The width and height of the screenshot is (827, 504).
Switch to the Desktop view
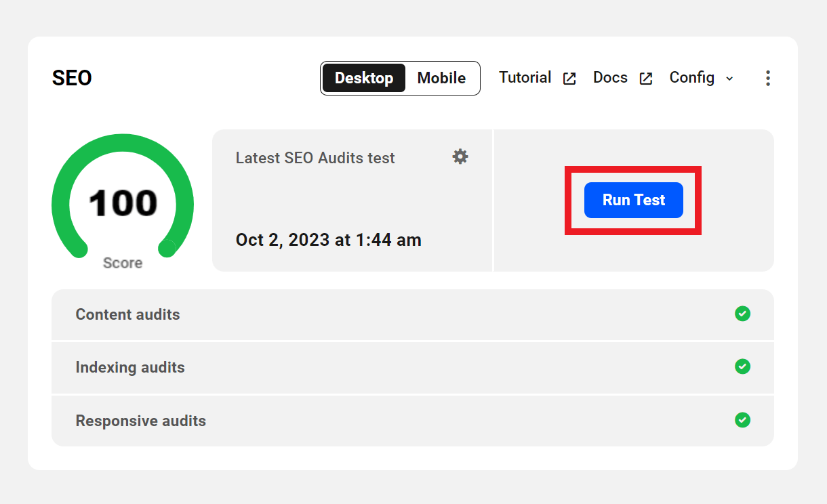[364, 78]
